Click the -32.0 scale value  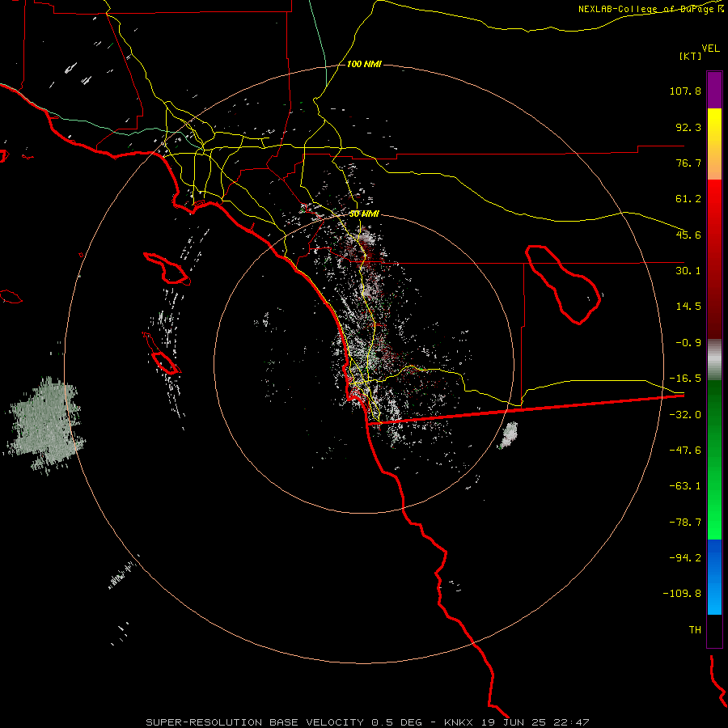685,415
